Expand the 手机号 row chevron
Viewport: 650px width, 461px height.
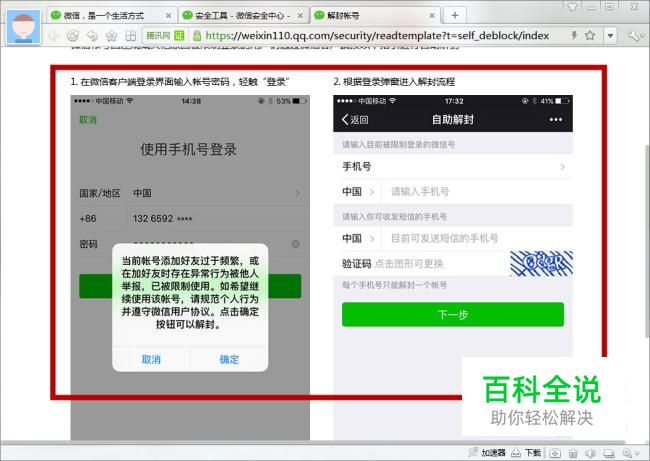click(563, 167)
